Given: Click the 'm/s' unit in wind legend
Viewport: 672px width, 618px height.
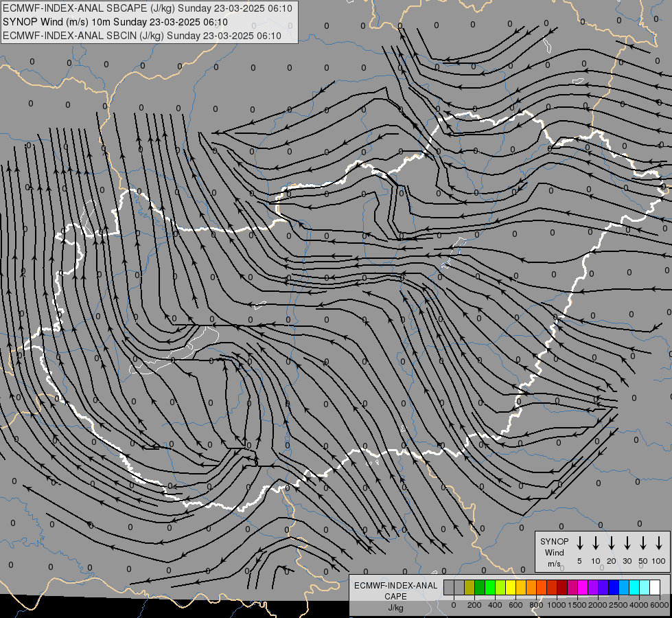Looking at the screenshot, I should 554,564.
